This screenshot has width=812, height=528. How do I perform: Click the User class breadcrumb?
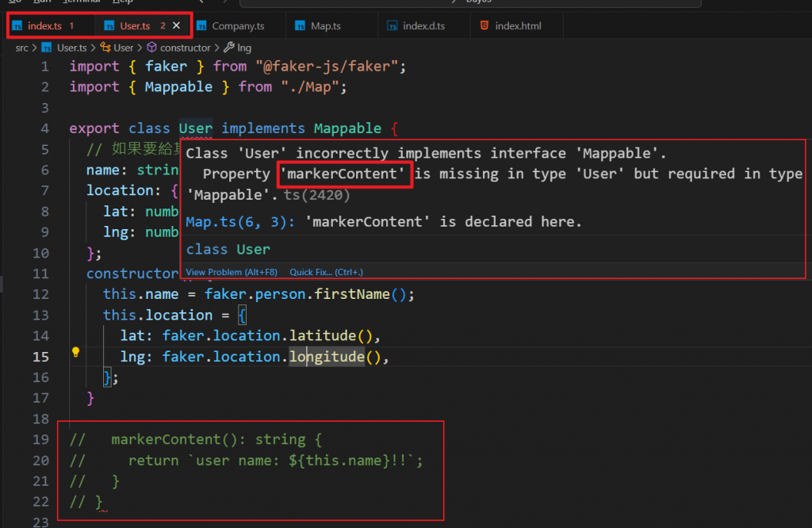click(x=123, y=48)
